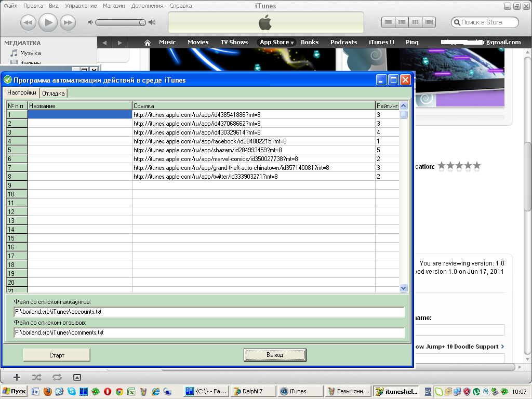
Task: Click the Название column header
Action: 79,106
